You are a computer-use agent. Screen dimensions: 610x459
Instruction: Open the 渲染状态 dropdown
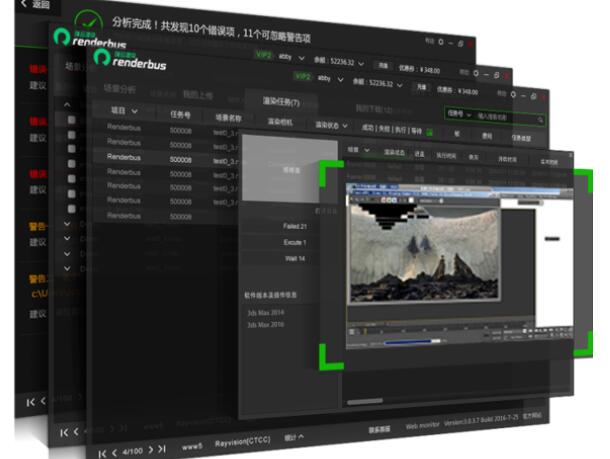pyautogui.click(x=329, y=125)
